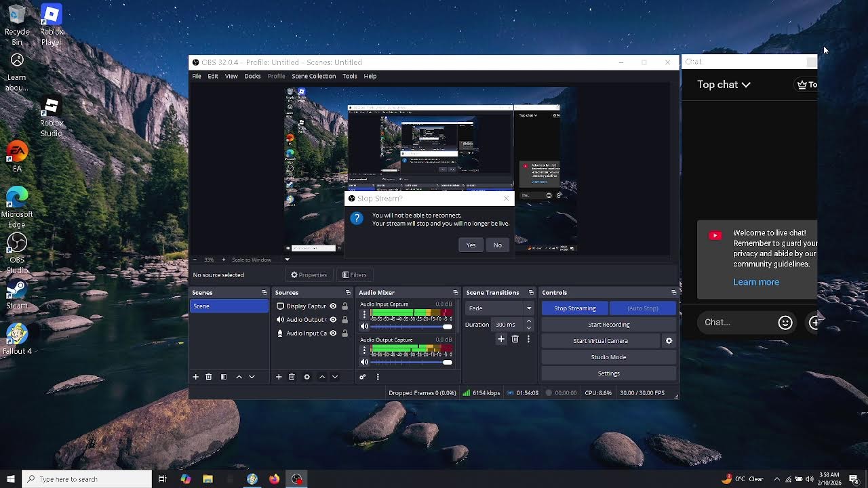Undock the Scene Transitions panel
This screenshot has height=488, width=868.
coord(532,293)
